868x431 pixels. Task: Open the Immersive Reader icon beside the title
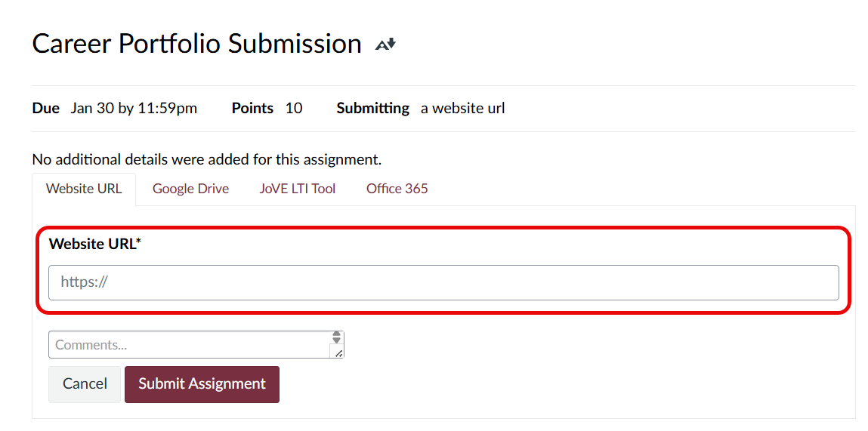click(x=385, y=45)
